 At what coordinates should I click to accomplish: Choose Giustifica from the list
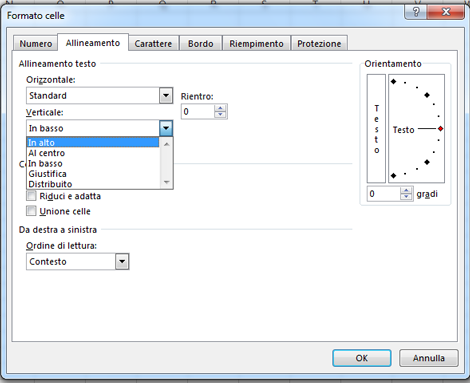click(x=93, y=174)
